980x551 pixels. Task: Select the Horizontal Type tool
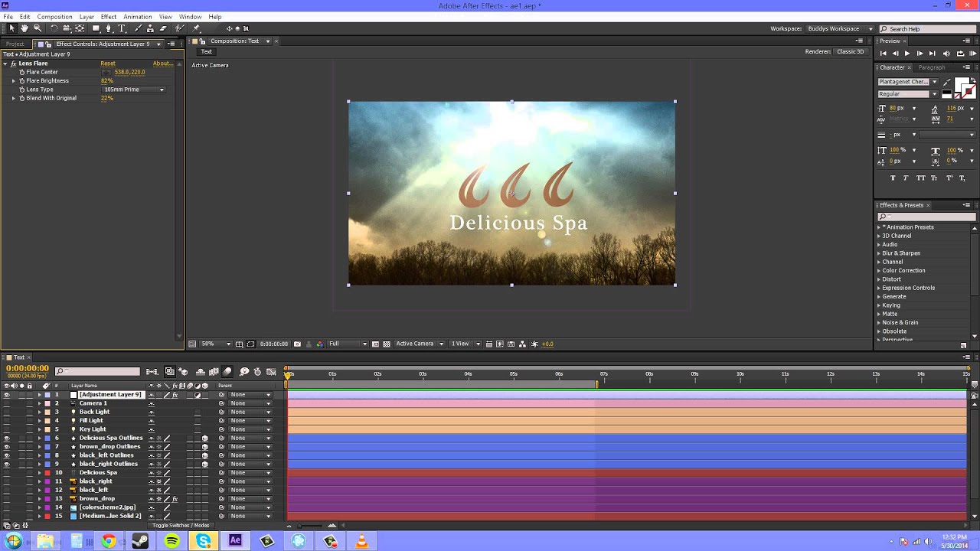[122, 28]
